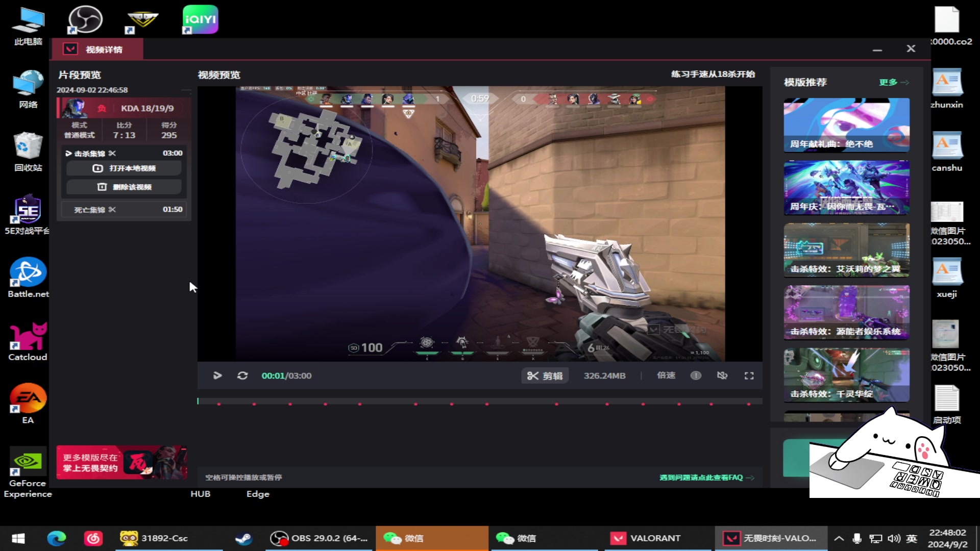Viewport: 980px width, 551px height.
Task: Close the video details window
Action: click(x=911, y=48)
